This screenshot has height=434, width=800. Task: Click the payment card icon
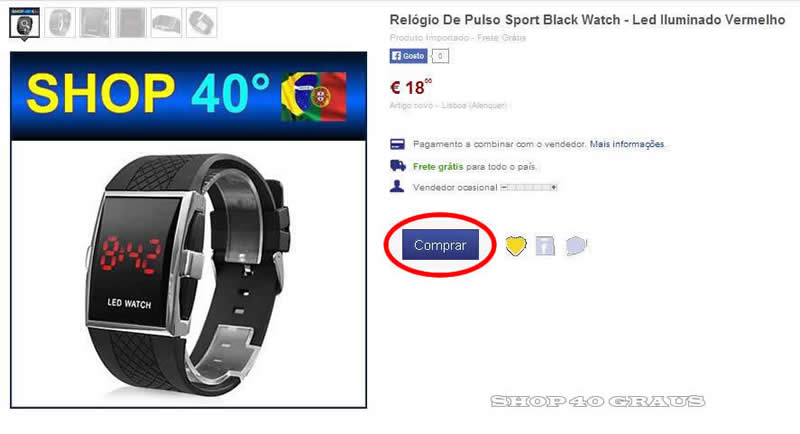(397, 144)
